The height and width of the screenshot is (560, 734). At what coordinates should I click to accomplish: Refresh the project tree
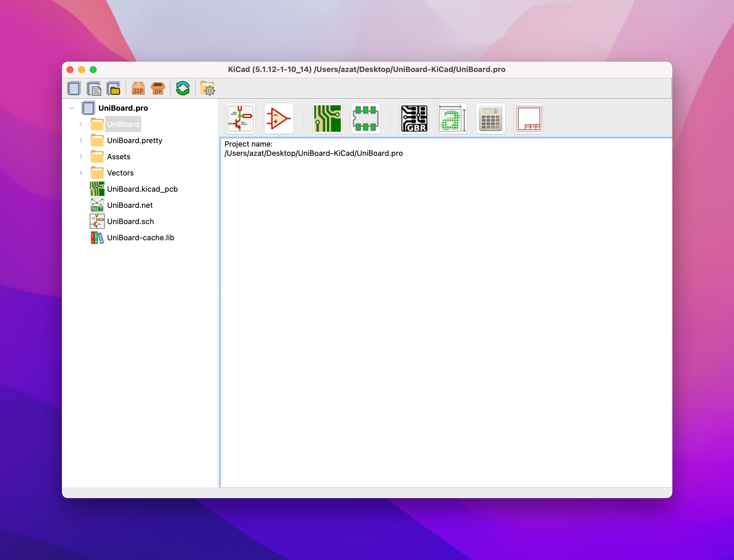pos(183,89)
